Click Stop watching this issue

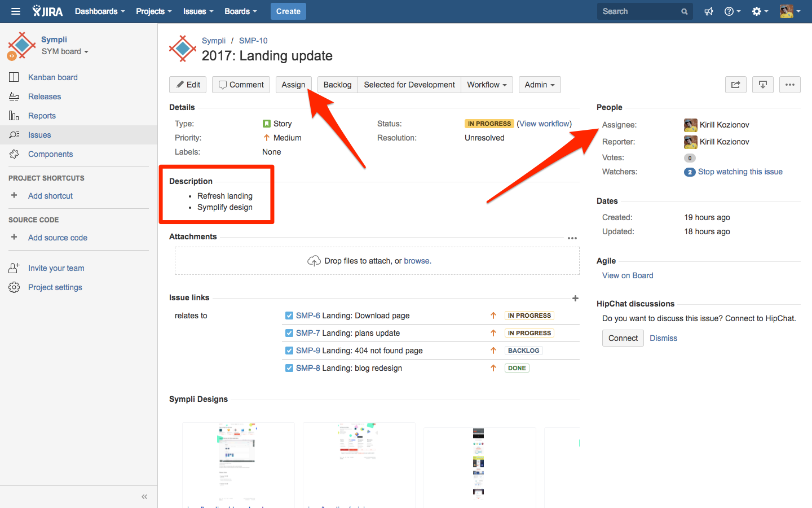pyautogui.click(x=740, y=172)
